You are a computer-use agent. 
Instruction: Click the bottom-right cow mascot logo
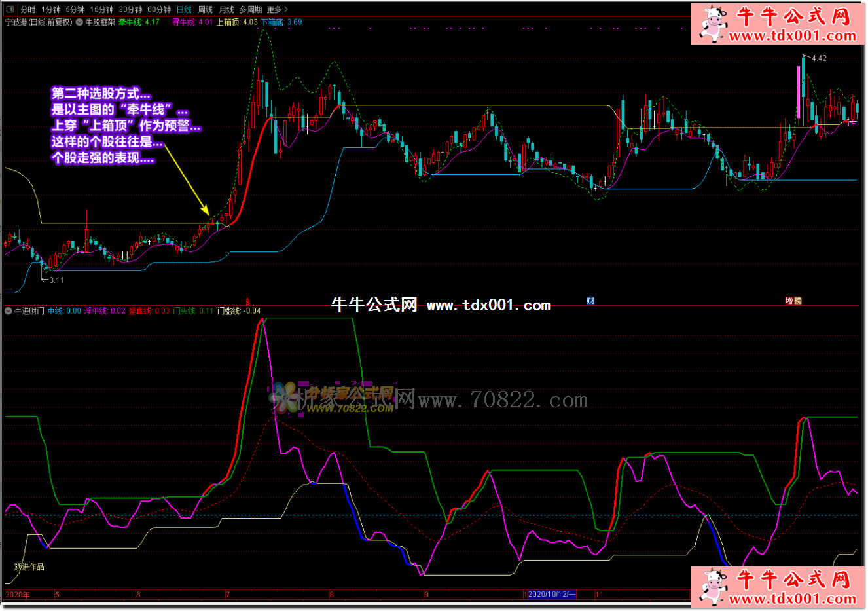coord(712,586)
